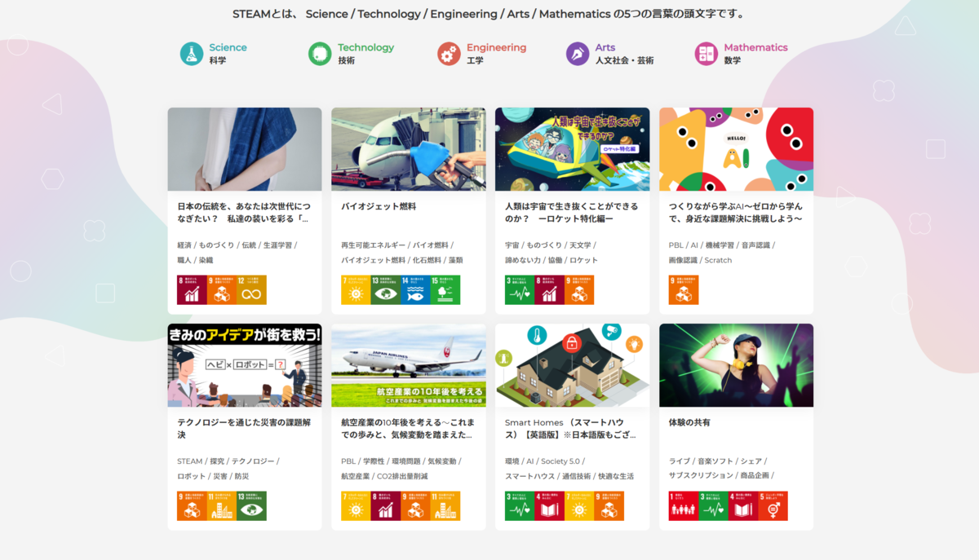979x560 pixels.
Task: Click SDG 4 book icon on Smart Homes card
Action: point(550,505)
